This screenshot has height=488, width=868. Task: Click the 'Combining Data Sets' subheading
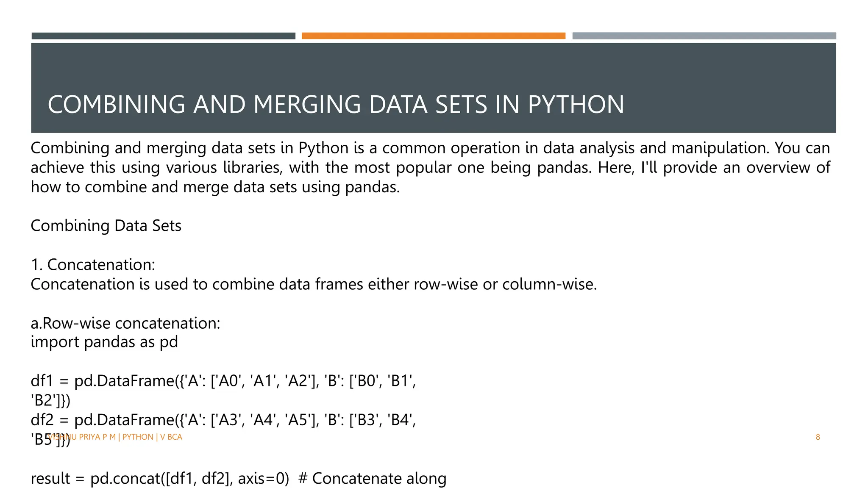(x=106, y=226)
